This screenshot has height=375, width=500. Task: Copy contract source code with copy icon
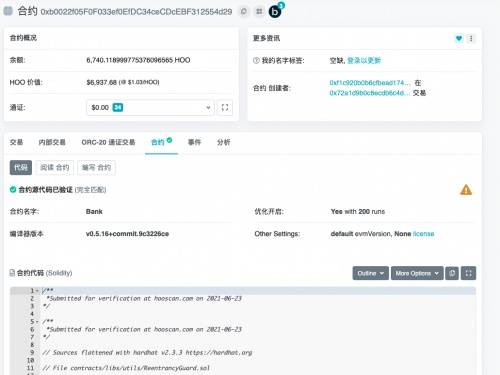coord(452,273)
